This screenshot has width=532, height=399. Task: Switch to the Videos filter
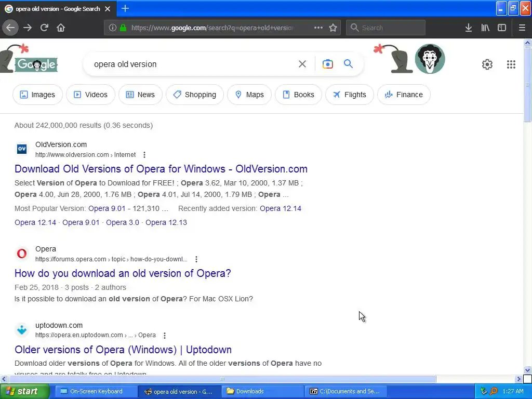coord(90,95)
